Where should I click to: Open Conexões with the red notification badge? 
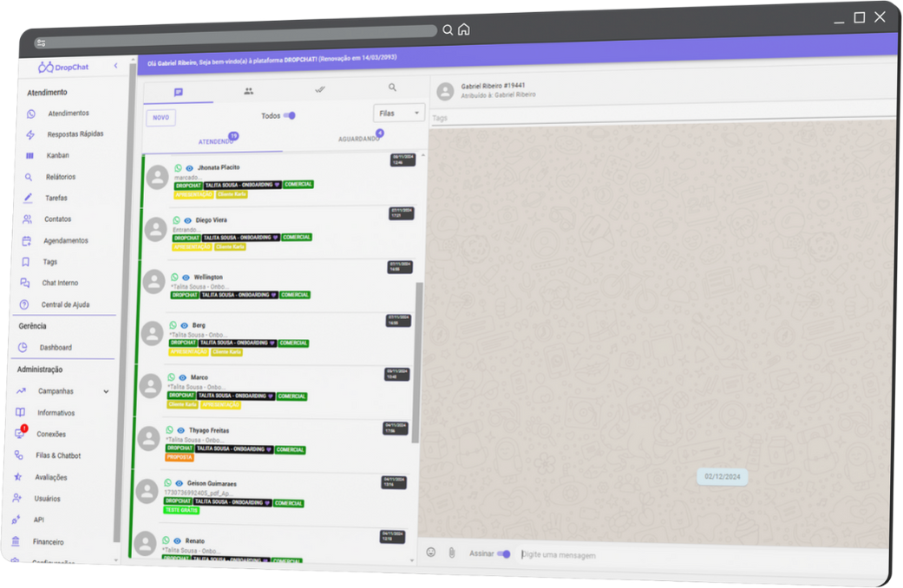point(50,434)
